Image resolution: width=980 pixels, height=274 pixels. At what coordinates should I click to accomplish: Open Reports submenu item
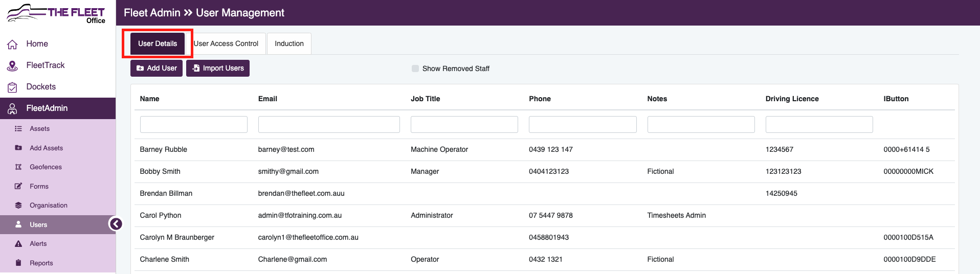(58, 263)
